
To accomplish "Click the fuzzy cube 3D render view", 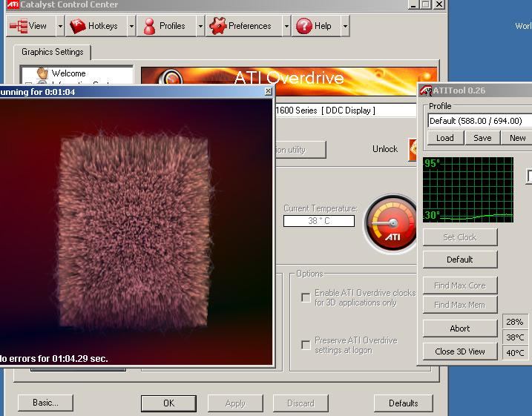I will (x=134, y=231).
